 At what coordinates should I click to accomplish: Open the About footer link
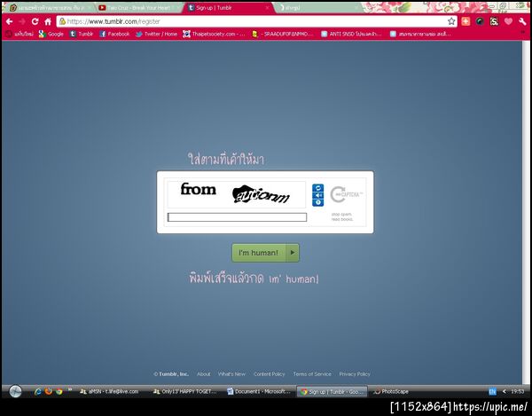[x=204, y=374]
